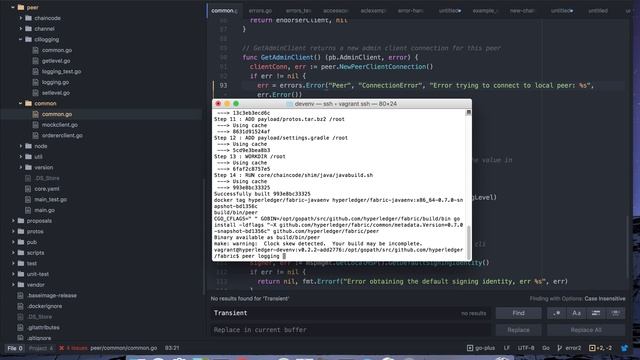Click the Atom update bird icon
This screenshot has height=360, width=640.
point(624,348)
